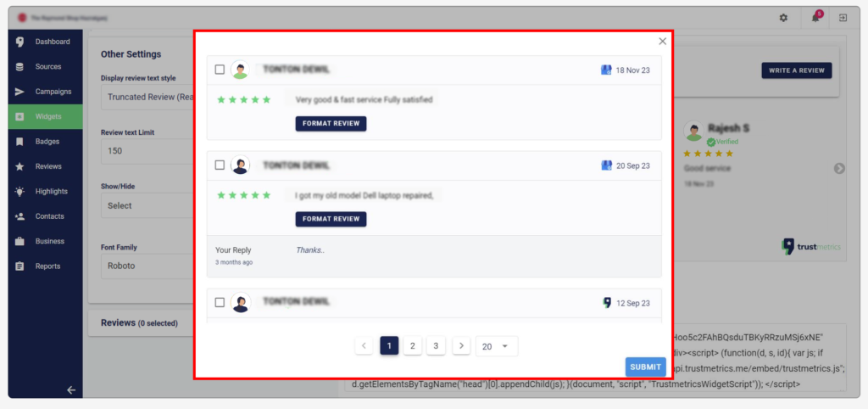868x409 pixels.
Task: Click the Google source icon beside 20 Sep 23
Action: (607, 165)
